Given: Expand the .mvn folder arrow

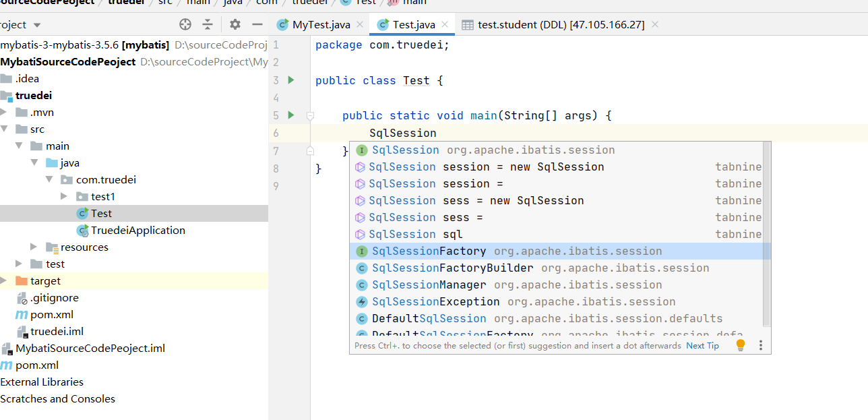Looking at the screenshot, I should 4,113.
